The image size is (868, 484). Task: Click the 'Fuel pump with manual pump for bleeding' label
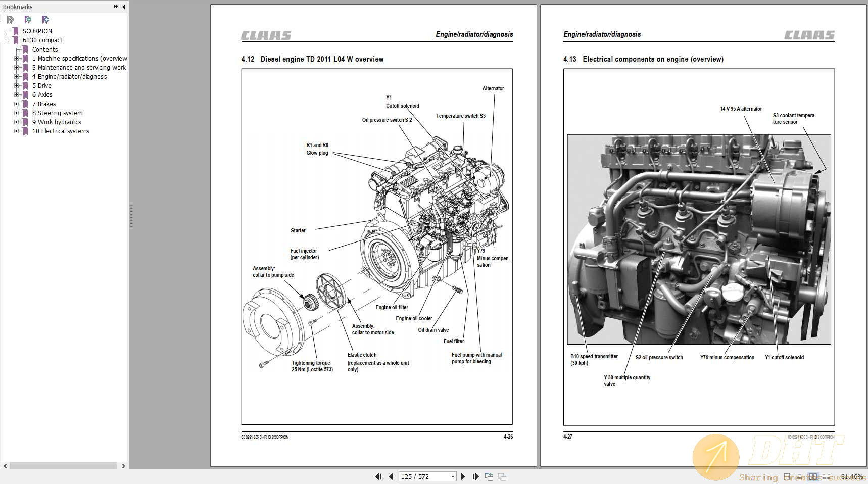coord(476,358)
